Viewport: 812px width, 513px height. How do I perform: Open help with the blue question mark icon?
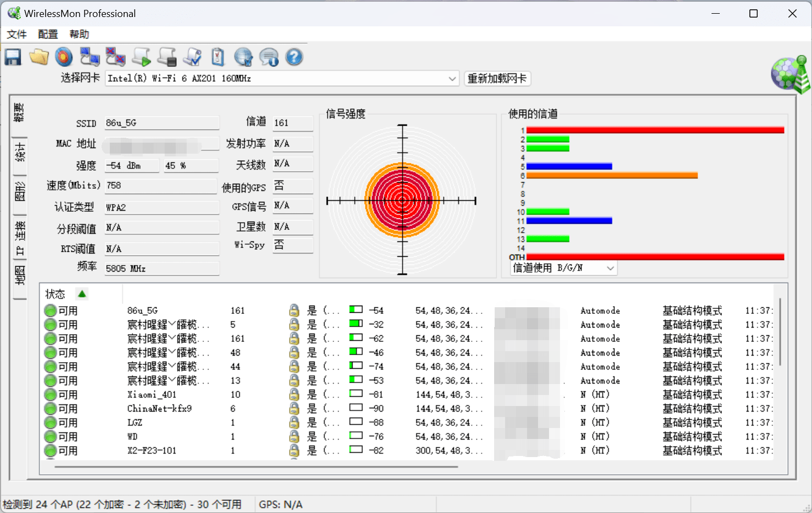coord(294,57)
